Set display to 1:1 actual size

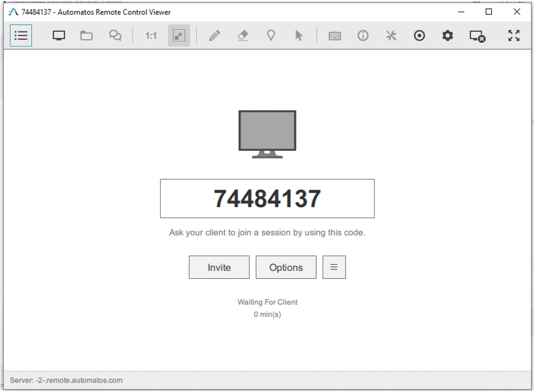coord(150,35)
